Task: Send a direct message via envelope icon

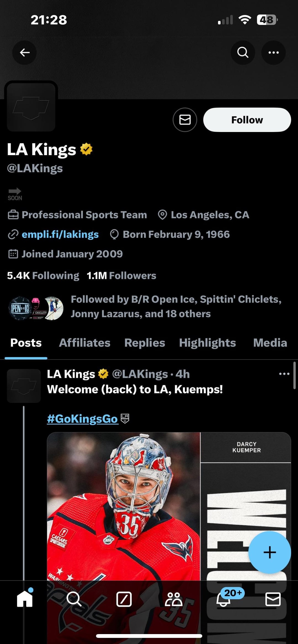Action: tap(185, 120)
